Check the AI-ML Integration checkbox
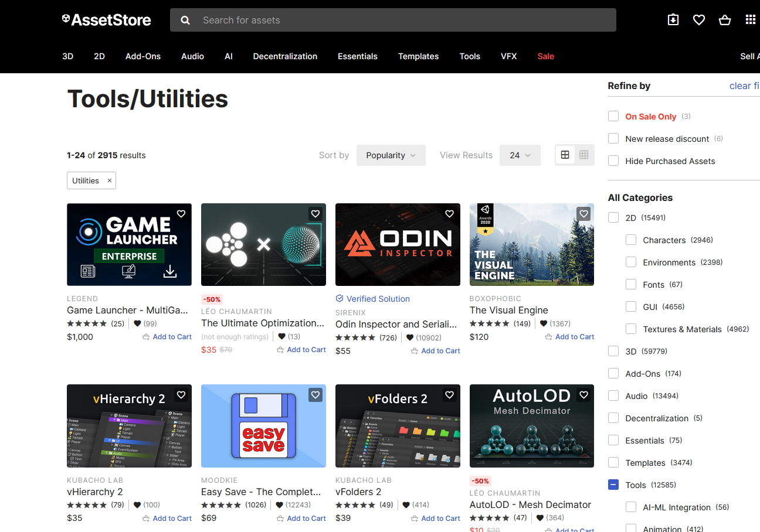 tap(631, 507)
